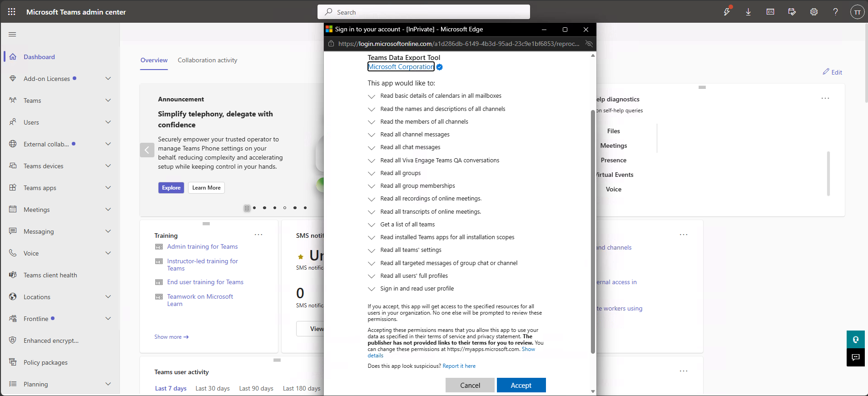Click the download arrow icon in header
Viewport: 868px width, 396px height.
(749, 12)
